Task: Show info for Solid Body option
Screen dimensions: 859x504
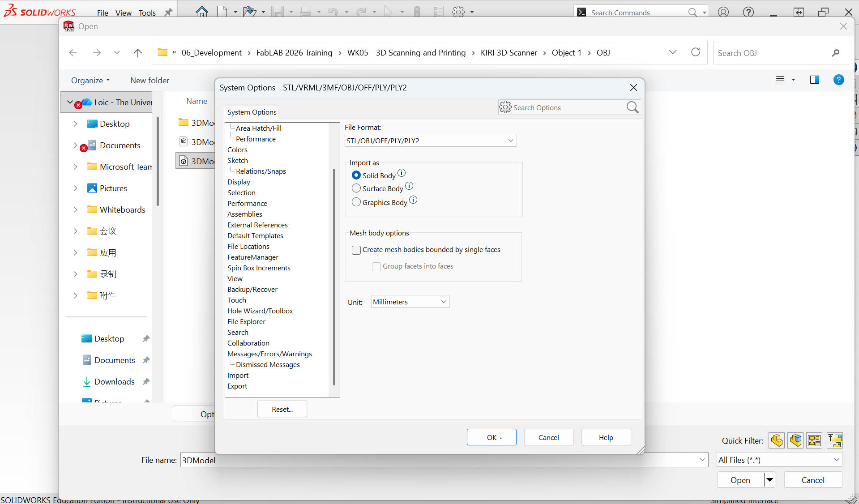Action: (402, 173)
